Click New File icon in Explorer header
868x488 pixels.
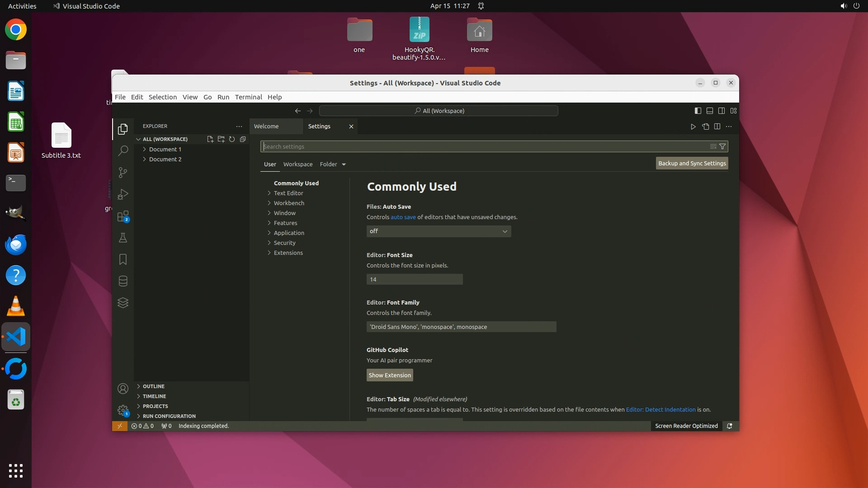pos(210,139)
